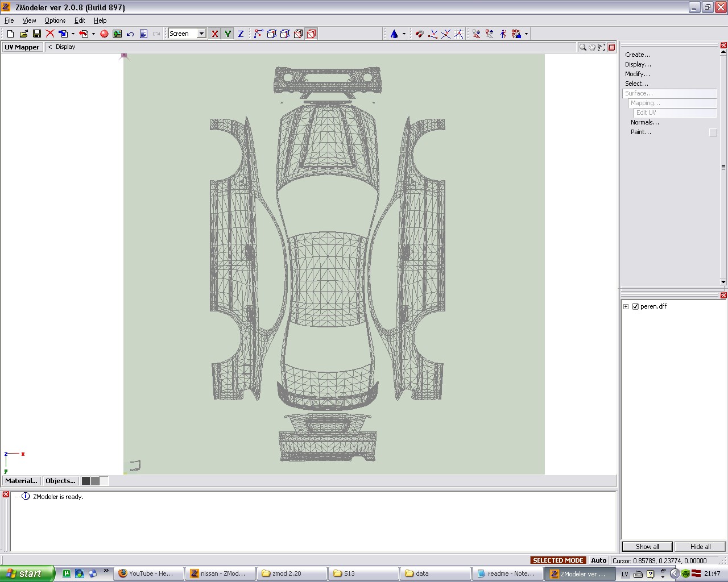Click the Windows start button
The height and width of the screenshot is (582, 728).
pos(27,573)
